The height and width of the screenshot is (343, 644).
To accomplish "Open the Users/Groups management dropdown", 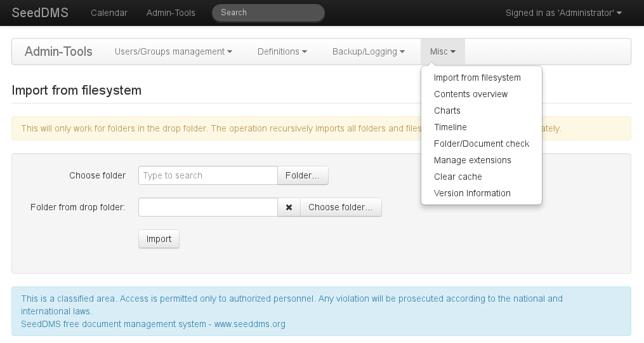I will coord(173,51).
